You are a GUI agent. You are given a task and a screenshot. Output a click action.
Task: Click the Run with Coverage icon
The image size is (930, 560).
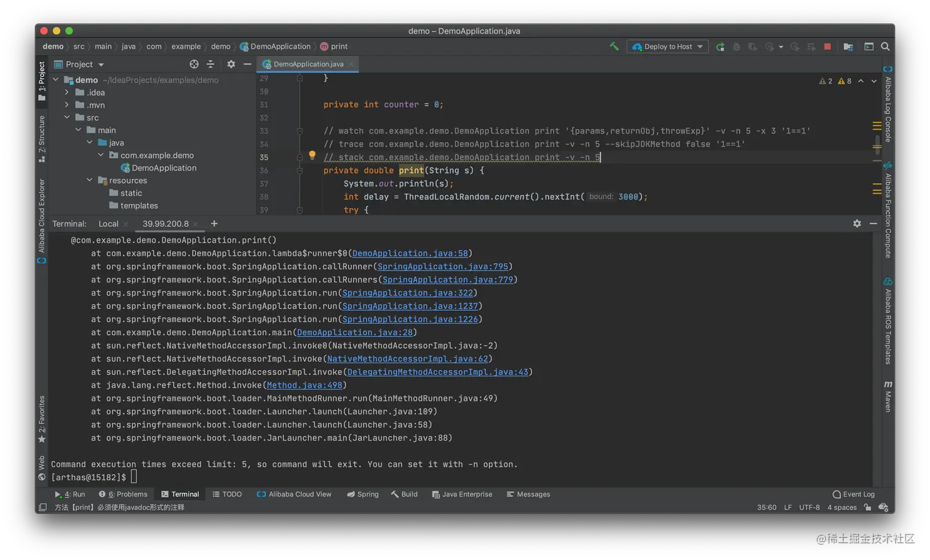[x=752, y=47]
